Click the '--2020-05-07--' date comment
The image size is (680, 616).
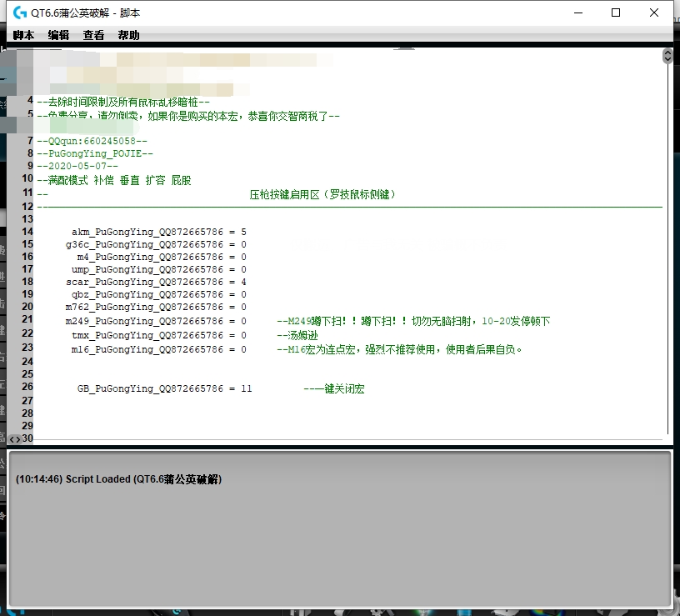tap(77, 166)
